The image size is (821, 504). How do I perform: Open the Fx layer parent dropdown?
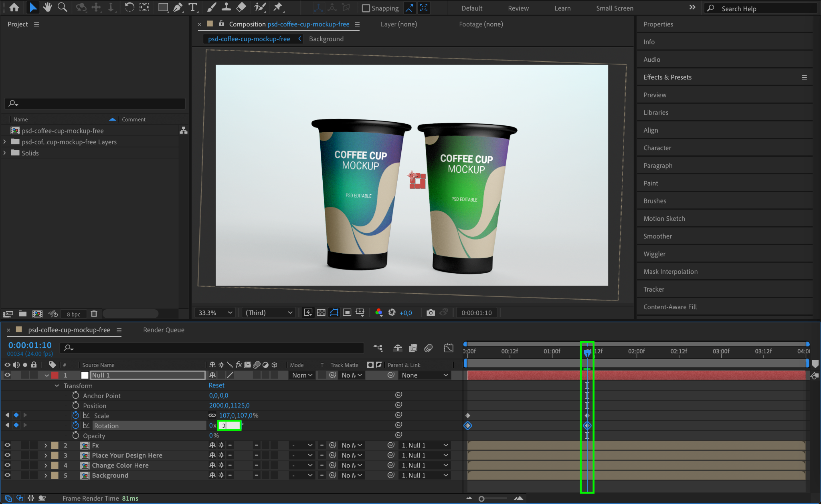pyautogui.click(x=424, y=445)
